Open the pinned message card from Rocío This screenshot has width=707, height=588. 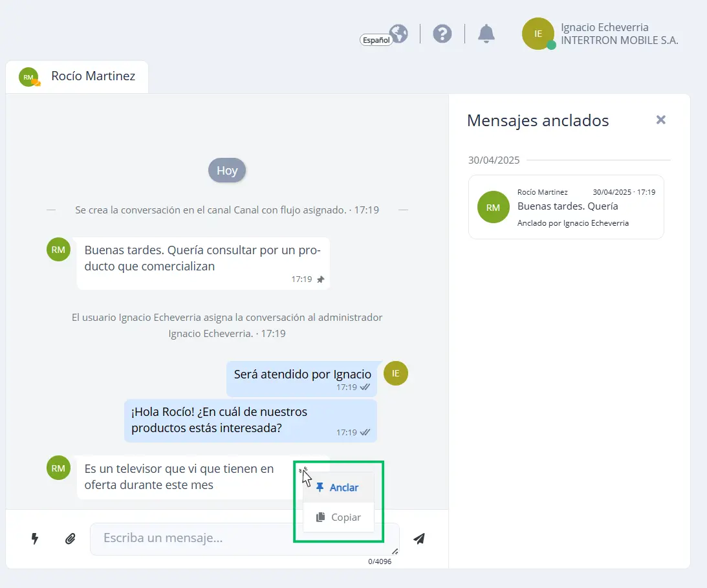tap(567, 207)
